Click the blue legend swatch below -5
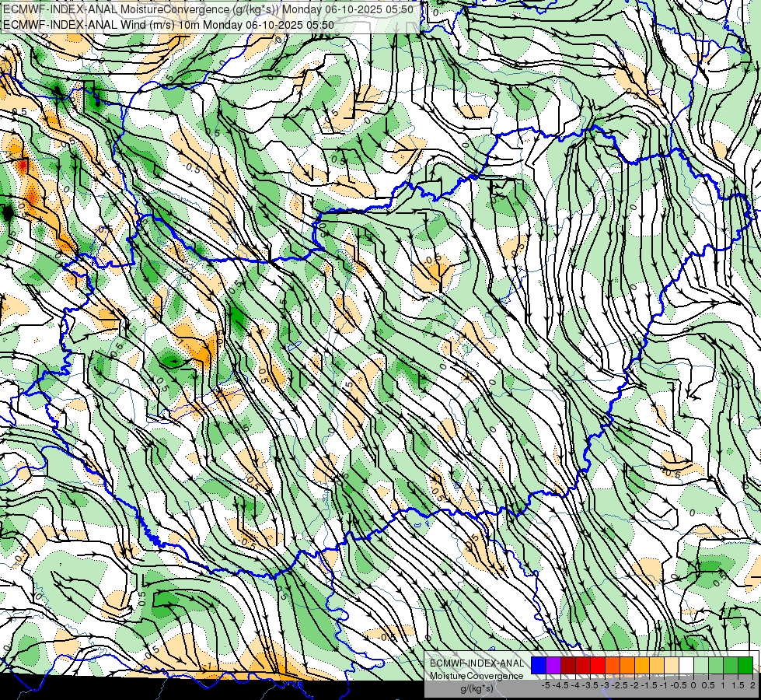This screenshot has height=700, width=761. [x=539, y=666]
